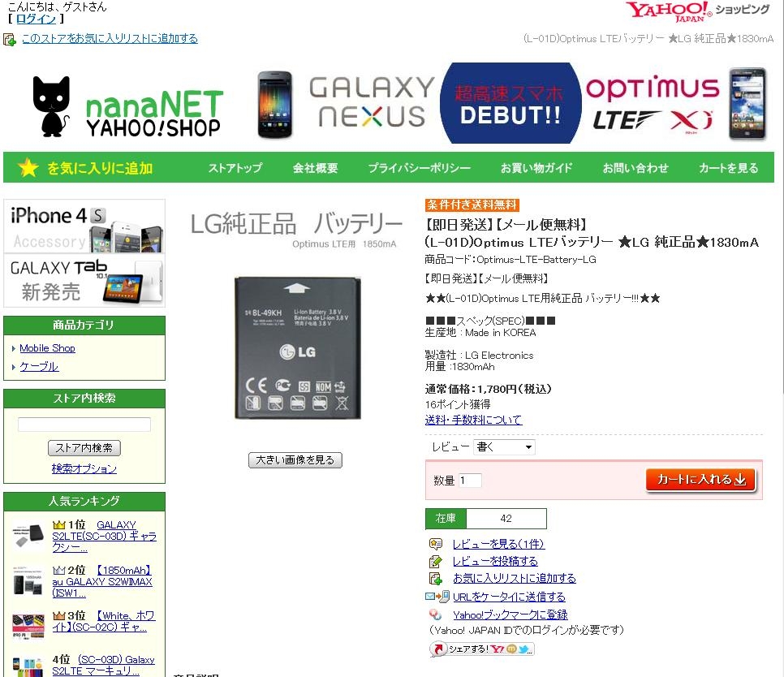The height and width of the screenshot is (677, 784).
Task: Click the 在庫 42 stock value
Action: pos(506,519)
